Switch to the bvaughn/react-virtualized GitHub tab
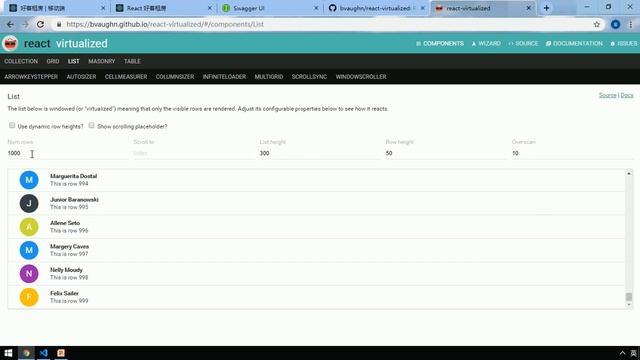The height and width of the screenshot is (360, 640). click(x=376, y=8)
